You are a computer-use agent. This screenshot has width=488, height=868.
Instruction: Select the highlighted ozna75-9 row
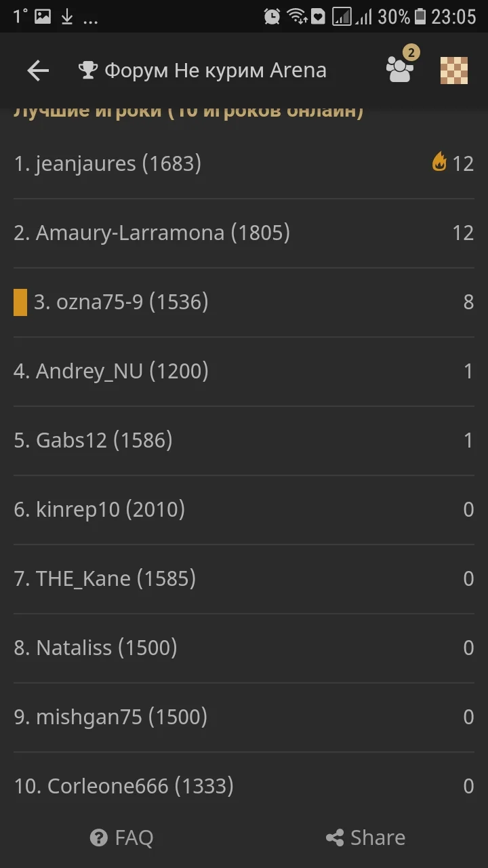(x=122, y=302)
